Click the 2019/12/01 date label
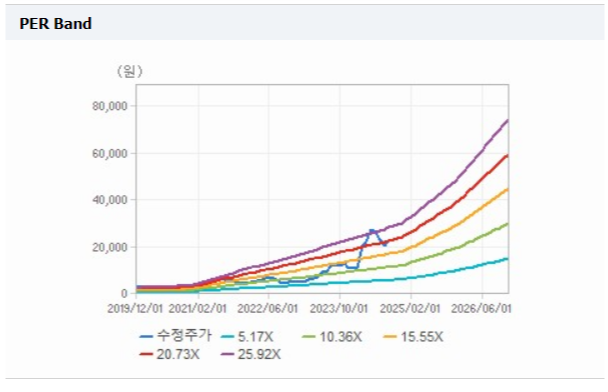This screenshot has width=608, height=392. pyautogui.click(x=135, y=309)
